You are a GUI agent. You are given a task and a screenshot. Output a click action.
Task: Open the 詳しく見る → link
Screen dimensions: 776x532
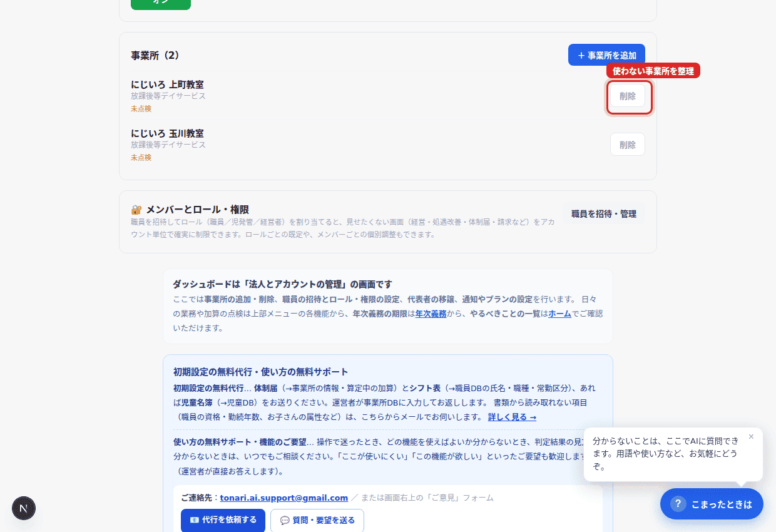[512, 417]
